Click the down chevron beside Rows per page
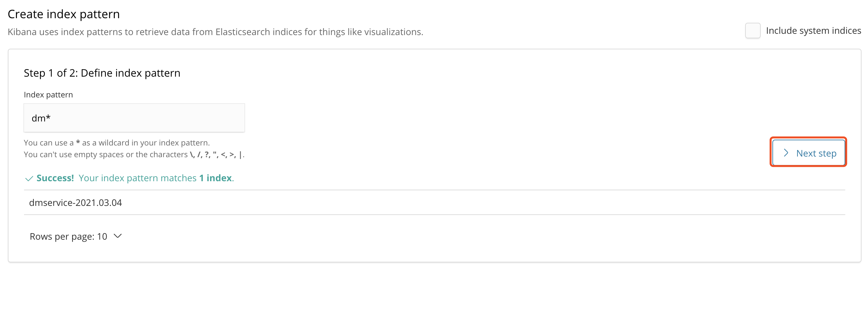Screen dimensions: 868x315 (118, 236)
